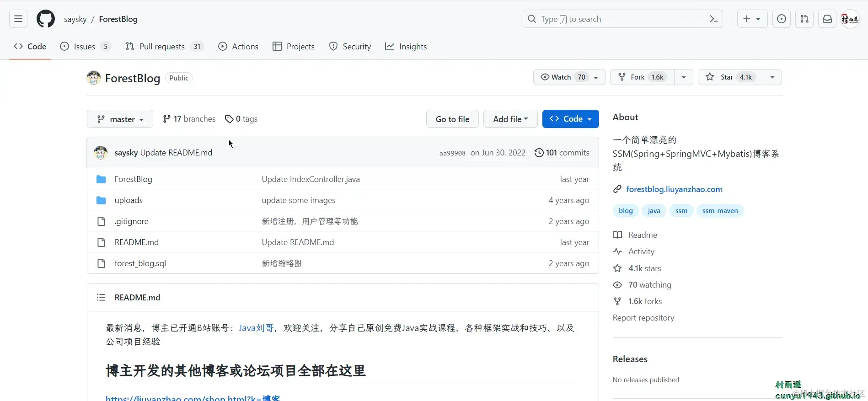
Task: Open the Actions tab
Action: point(238,46)
